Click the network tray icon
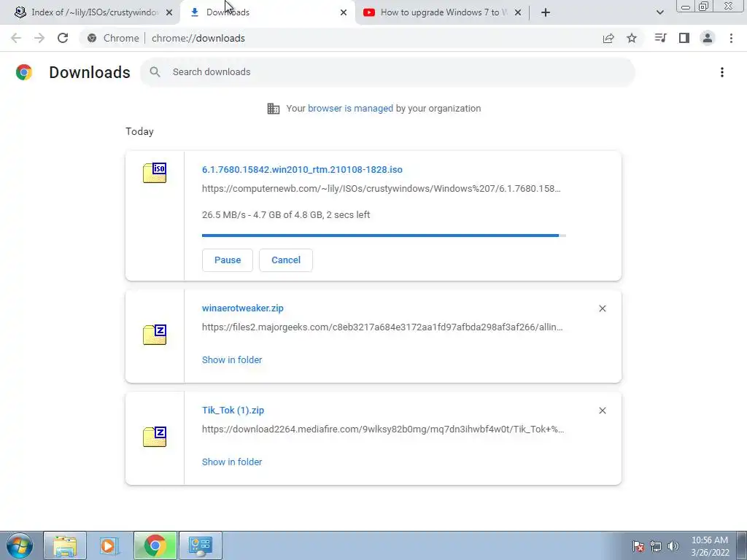This screenshot has height=560, width=747. [656, 546]
